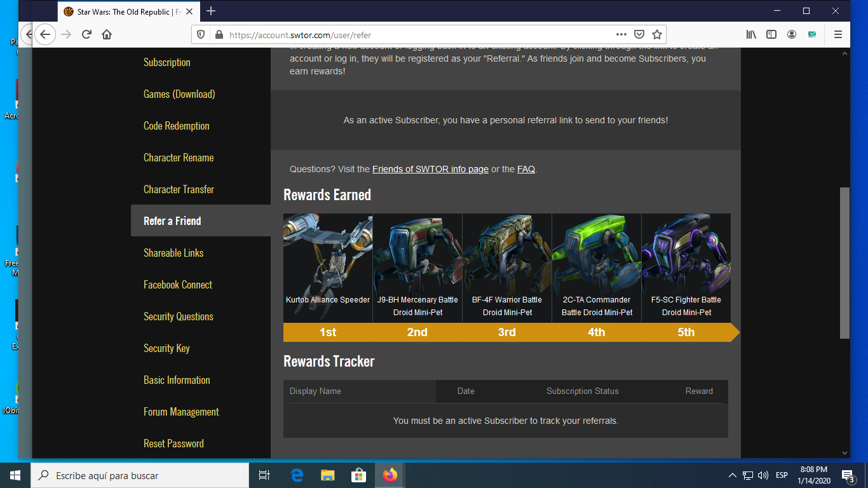Go to Security Questions
The image size is (868, 488).
tap(179, 316)
